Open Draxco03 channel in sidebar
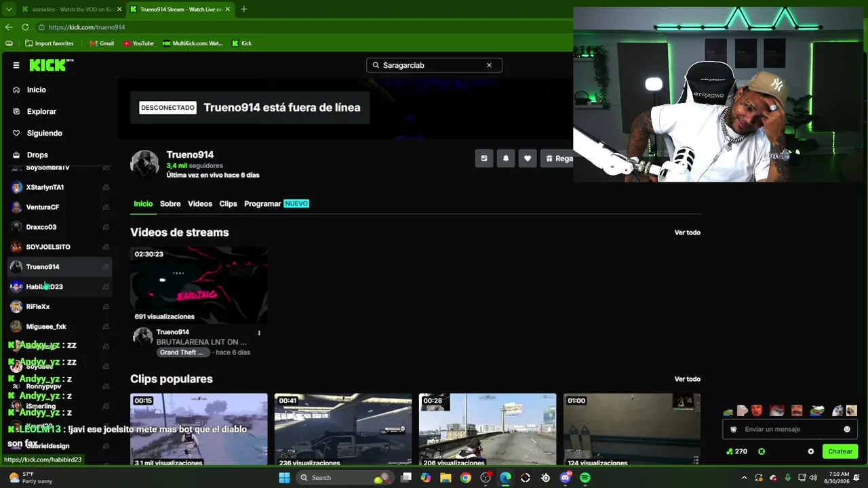 60,227
